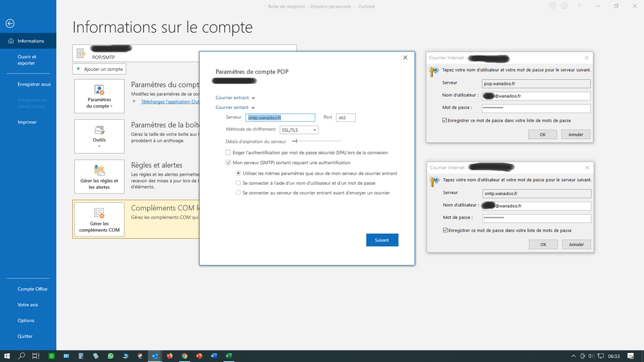Open the Méthode de chiffrement SSL/TLS dropdown
Viewport: 644px width, 362px height.
tap(298, 129)
